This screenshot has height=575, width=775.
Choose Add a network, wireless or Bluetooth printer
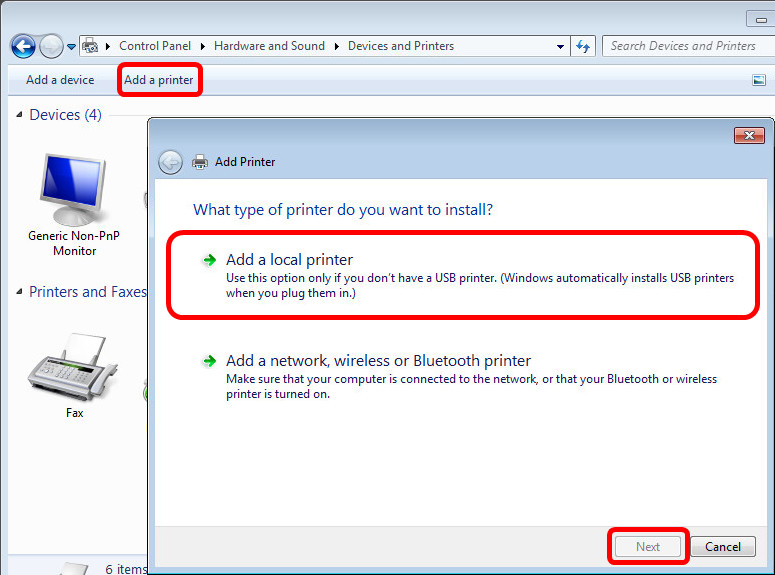[378, 361]
